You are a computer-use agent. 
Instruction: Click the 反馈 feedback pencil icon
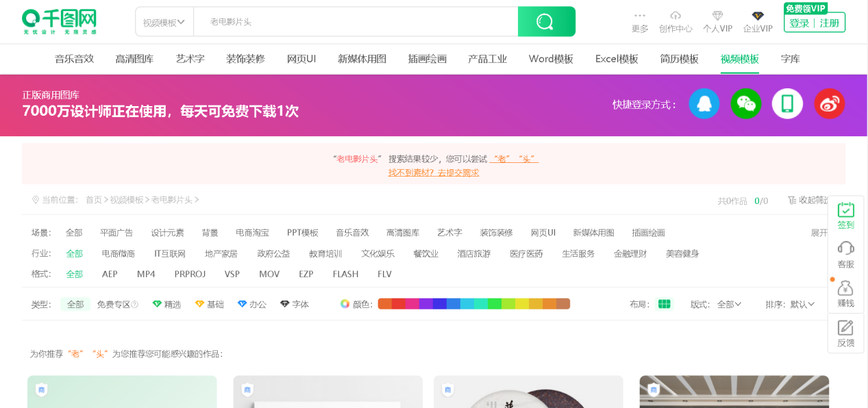845,329
